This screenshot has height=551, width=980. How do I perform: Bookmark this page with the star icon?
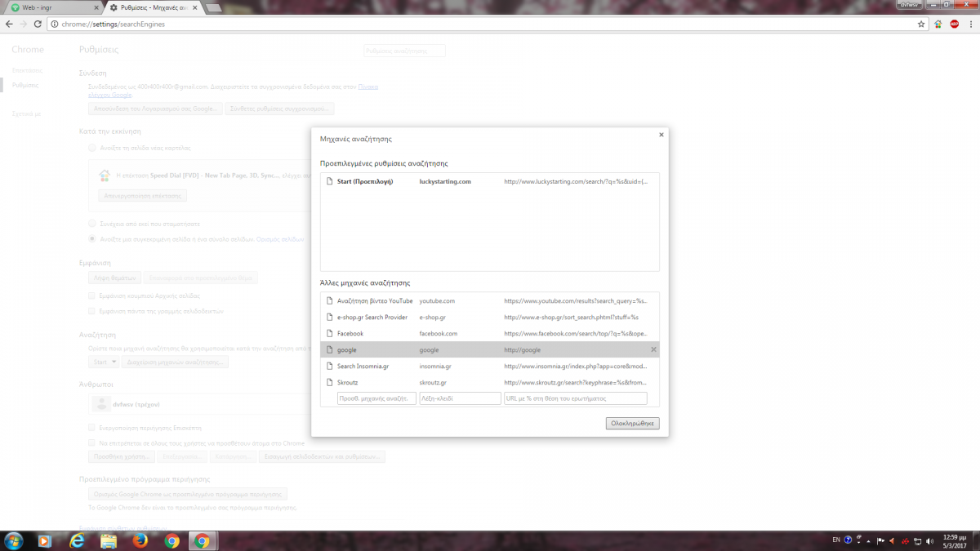tap(921, 24)
